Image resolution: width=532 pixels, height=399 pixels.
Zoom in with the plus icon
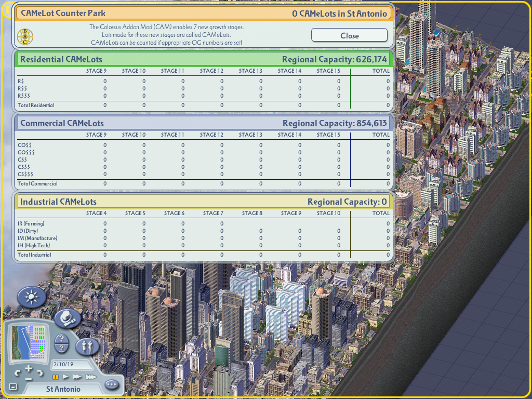(29, 368)
